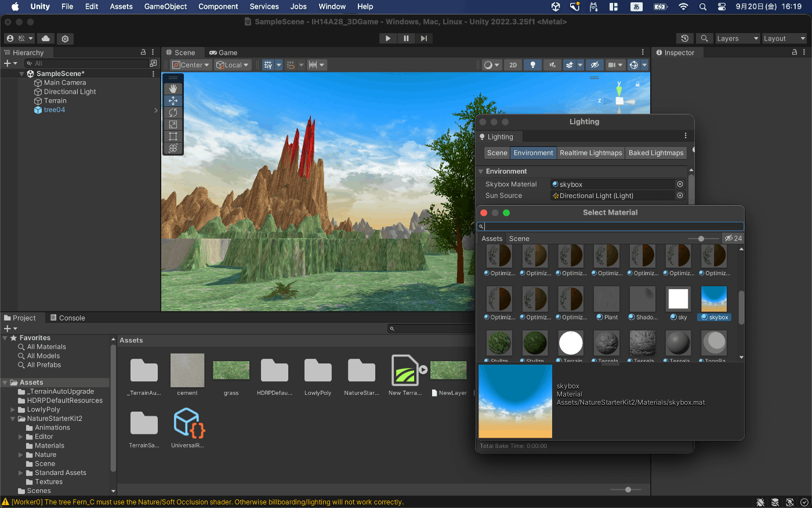Select the New Terra... terrain asset

[x=405, y=370]
